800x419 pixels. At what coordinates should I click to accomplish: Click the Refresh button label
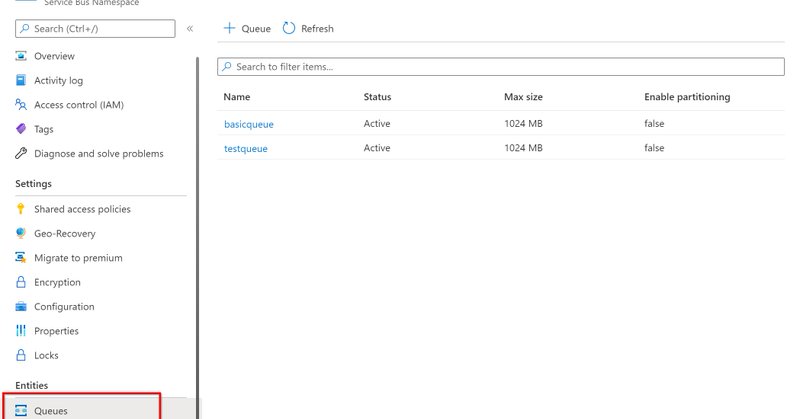click(x=317, y=29)
